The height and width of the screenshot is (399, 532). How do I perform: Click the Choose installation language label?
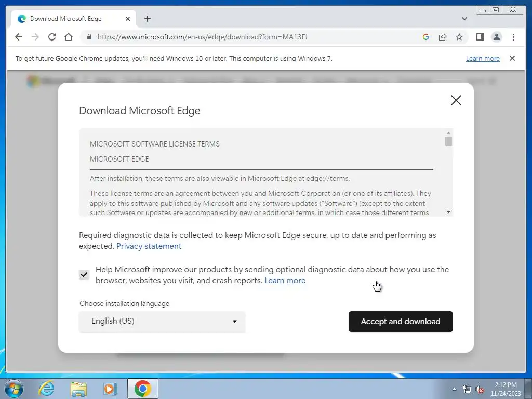(125, 303)
